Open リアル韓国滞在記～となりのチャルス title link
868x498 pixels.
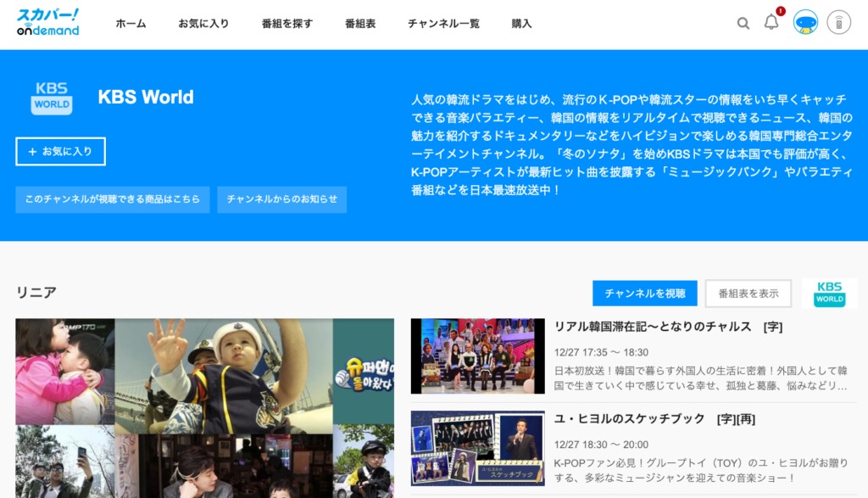[668, 327]
